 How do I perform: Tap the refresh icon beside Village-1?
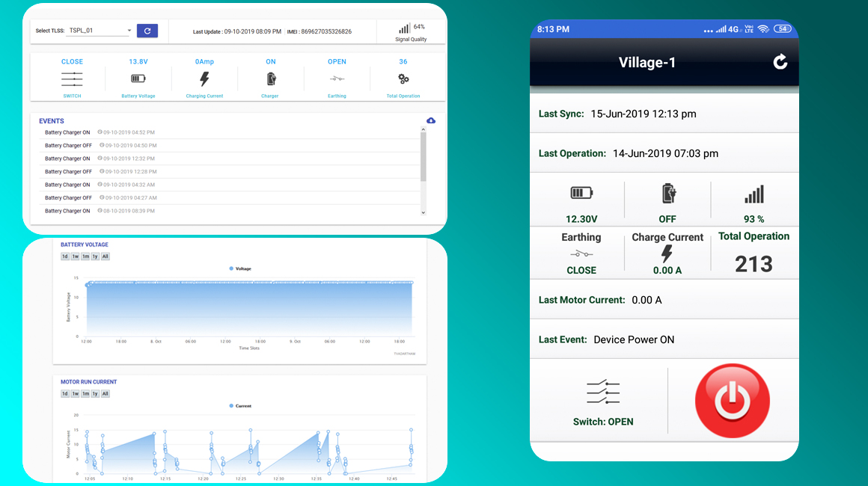click(780, 62)
